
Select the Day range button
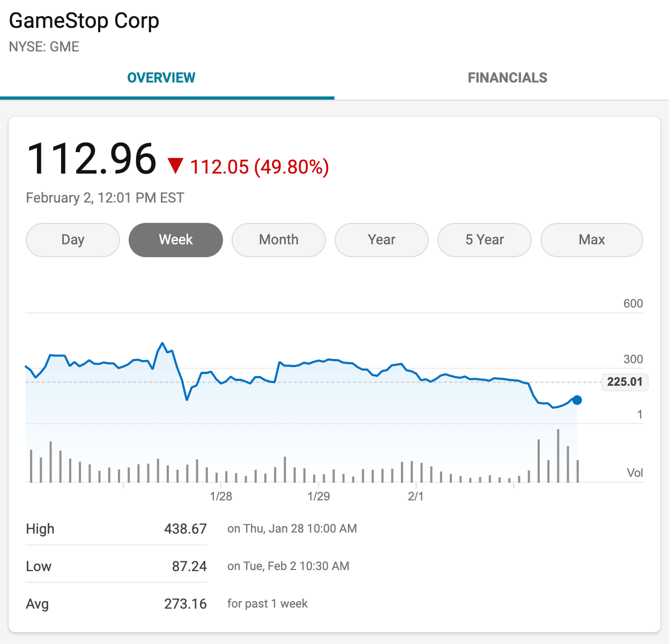tap(73, 240)
